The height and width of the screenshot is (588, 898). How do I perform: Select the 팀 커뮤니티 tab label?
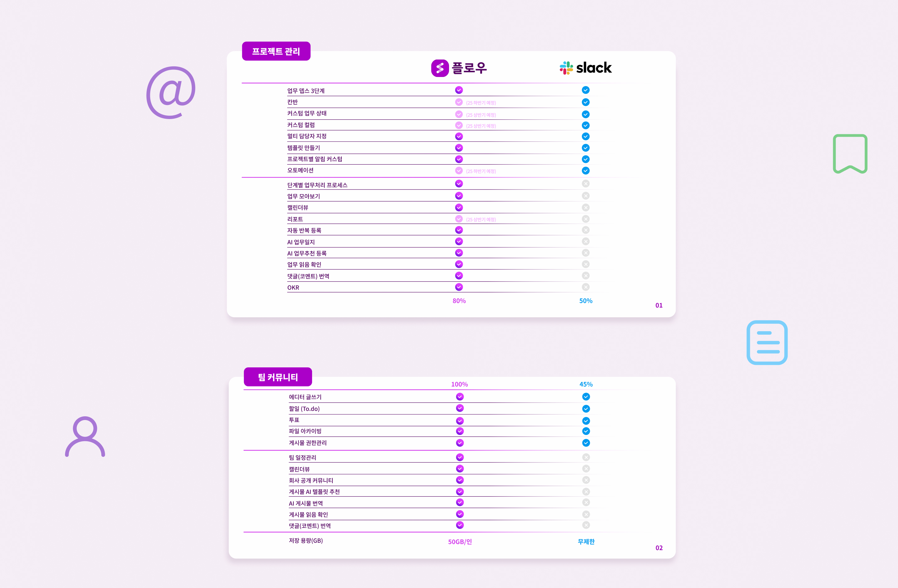278,377
